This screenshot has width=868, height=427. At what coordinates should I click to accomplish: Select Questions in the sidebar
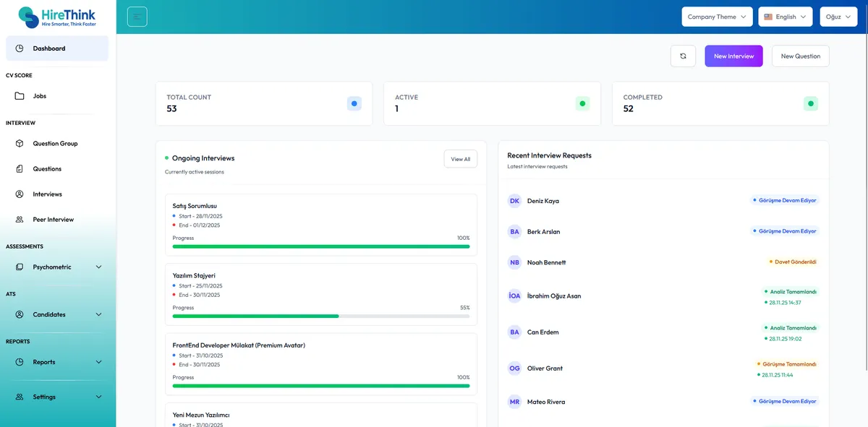[x=57, y=168]
